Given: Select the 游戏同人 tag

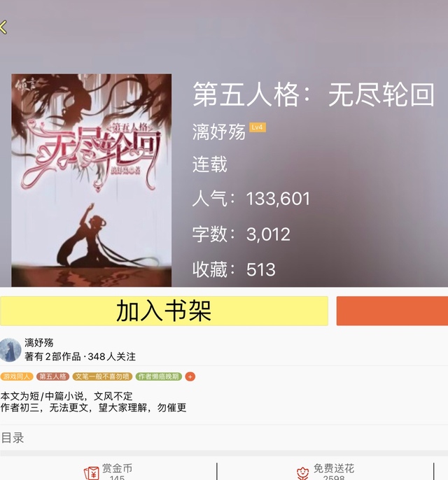Looking at the screenshot, I should (x=17, y=376).
